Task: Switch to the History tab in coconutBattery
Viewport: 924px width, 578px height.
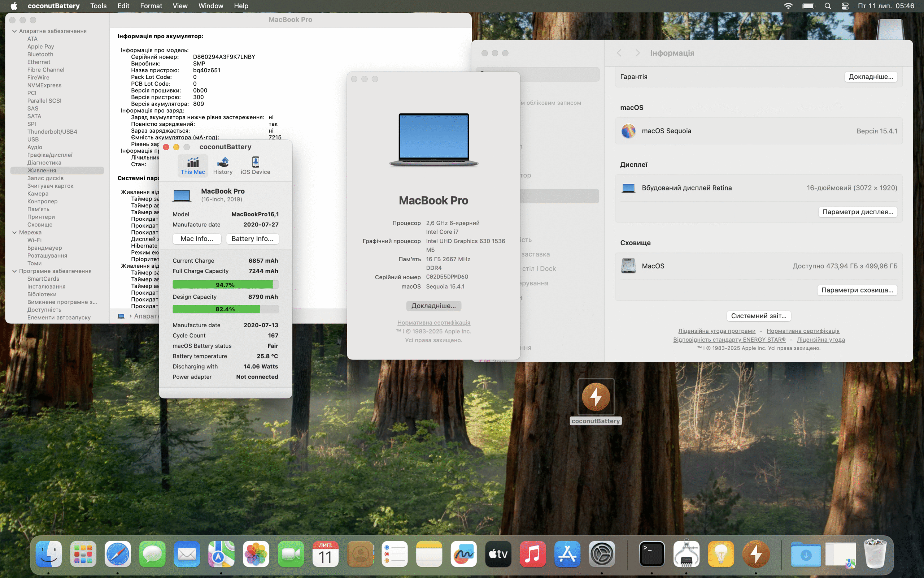Action: click(x=223, y=165)
